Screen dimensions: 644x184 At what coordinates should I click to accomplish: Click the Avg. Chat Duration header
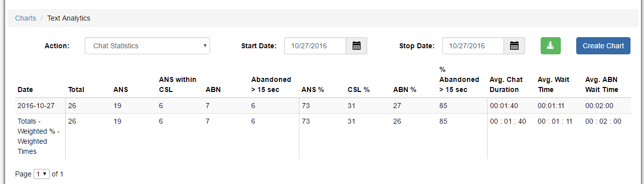point(506,84)
